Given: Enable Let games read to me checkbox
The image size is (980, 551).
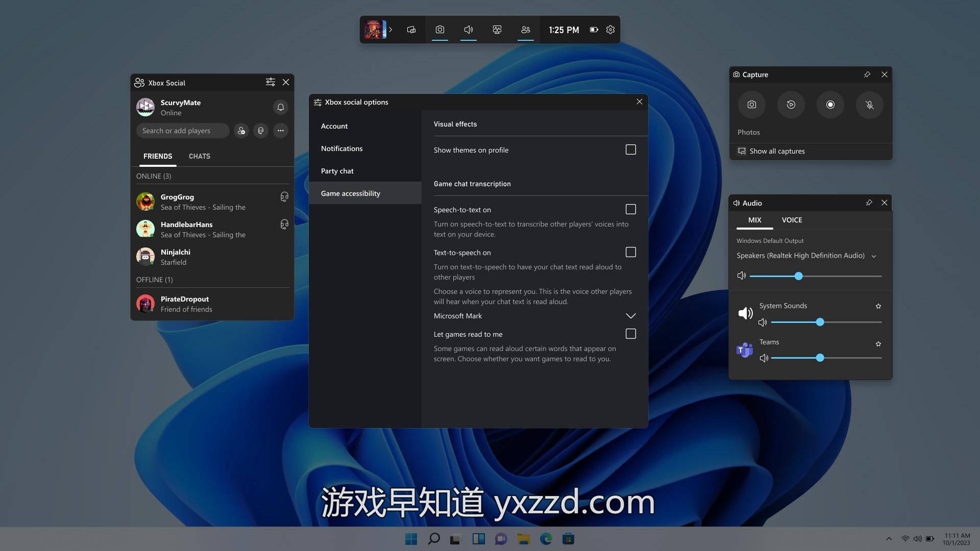Looking at the screenshot, I should [x=631, y=334].
